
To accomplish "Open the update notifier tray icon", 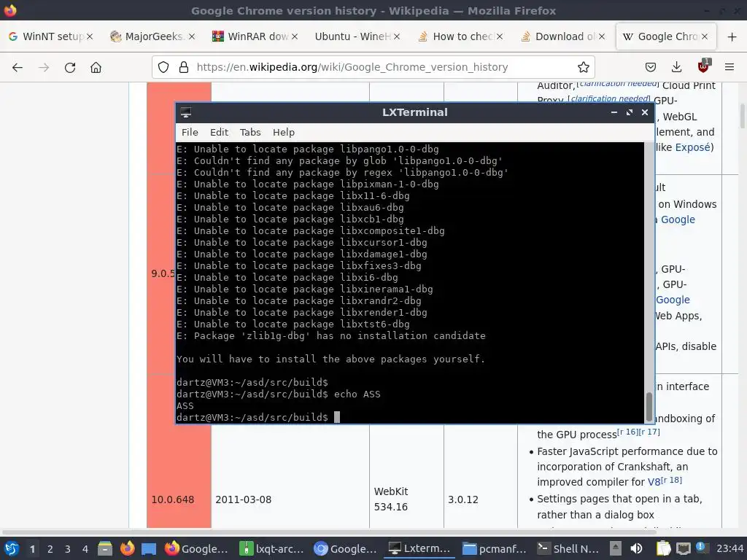I will [x=701, y=548].
